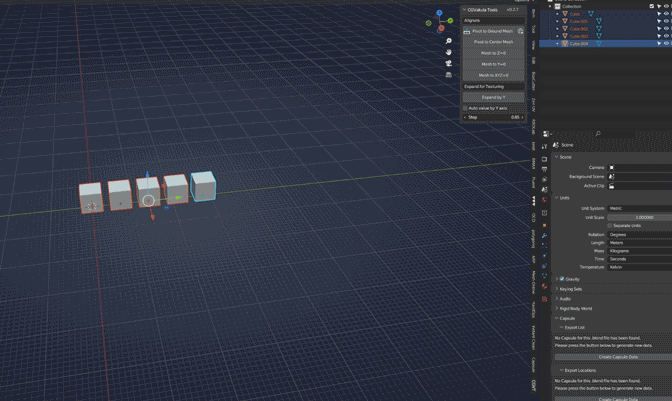
Task: Click Mesh to XYZ=0 button
Action: tap(493, 75)
